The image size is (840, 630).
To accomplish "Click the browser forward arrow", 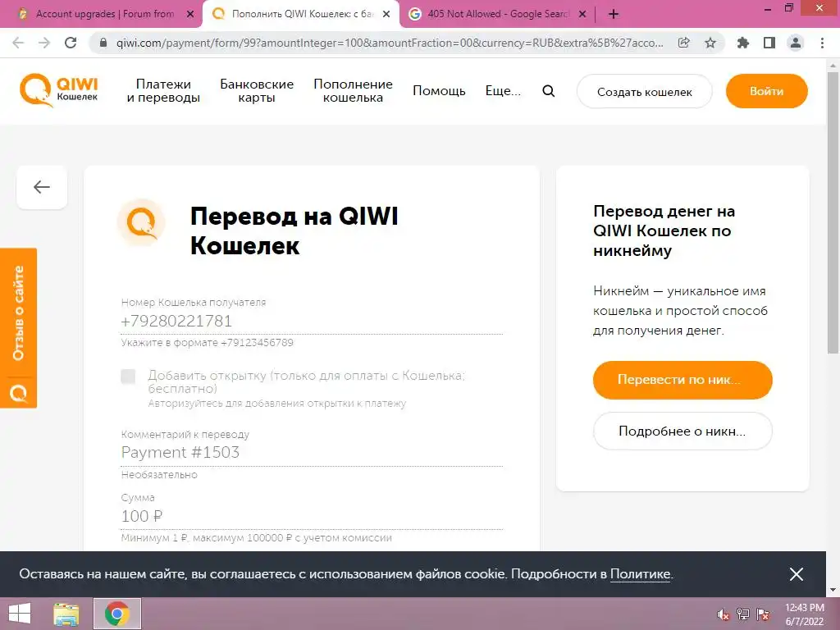I will pos(44,43).
